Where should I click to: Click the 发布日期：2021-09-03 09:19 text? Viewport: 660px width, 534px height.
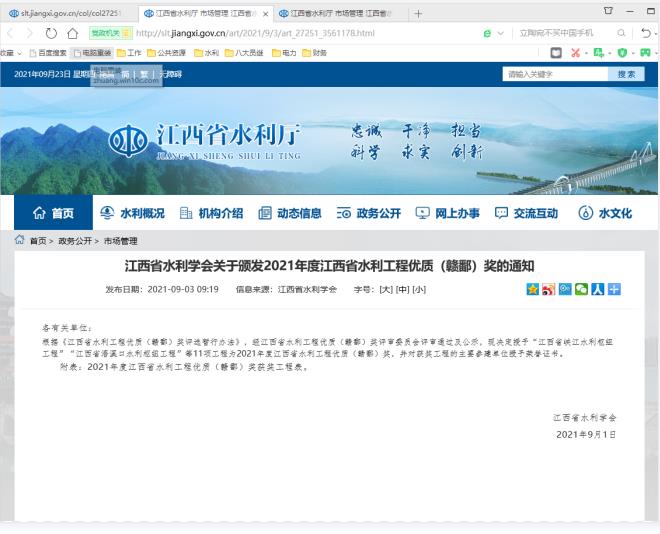(x=162, y=290)
